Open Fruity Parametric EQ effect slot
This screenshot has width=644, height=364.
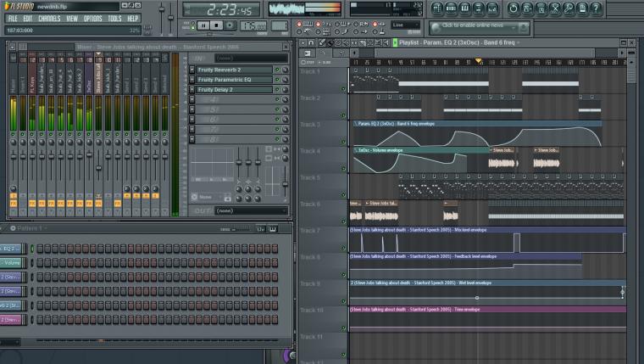(x=234, y=80)
